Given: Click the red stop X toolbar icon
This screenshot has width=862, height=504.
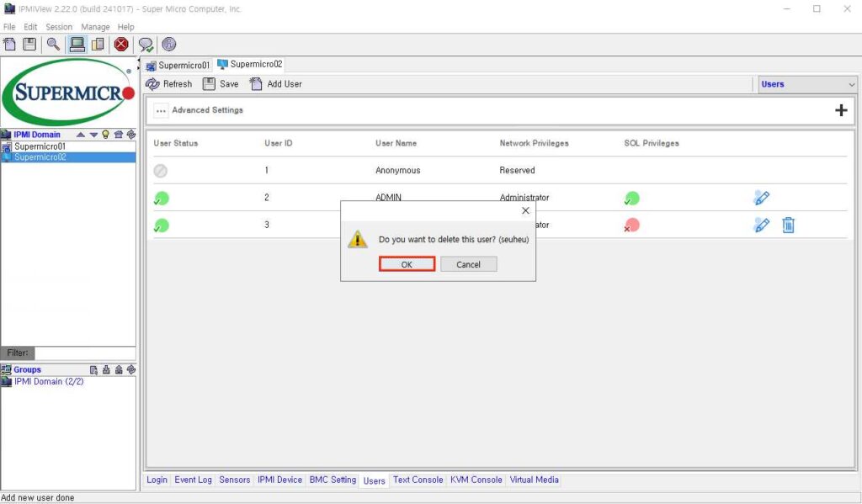Looking at the screenshot, I should pos(121,44).
